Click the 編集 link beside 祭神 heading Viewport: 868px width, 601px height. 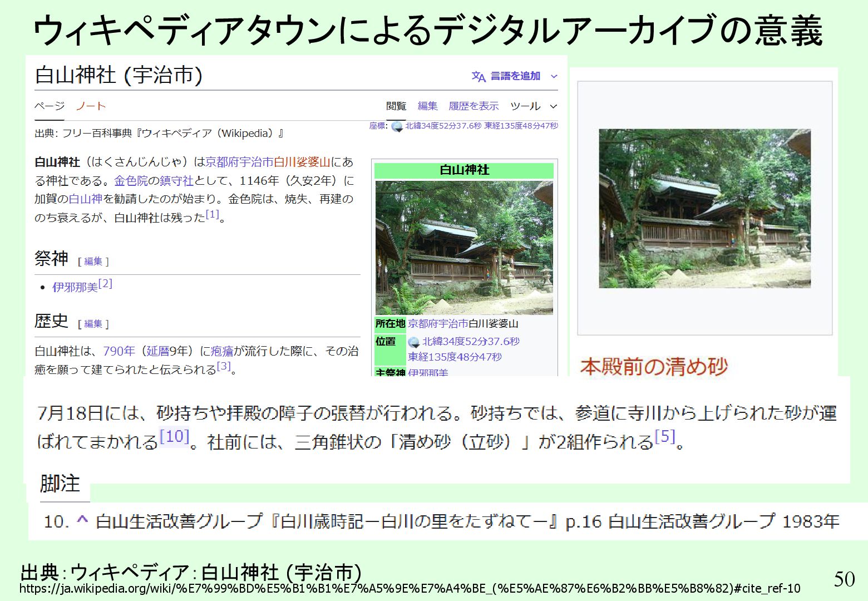coord(93,261)
